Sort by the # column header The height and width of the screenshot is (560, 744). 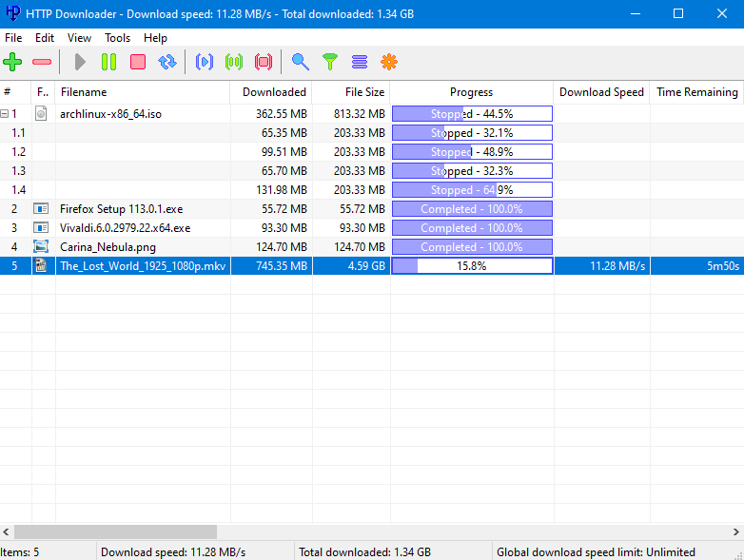point(15,92)
